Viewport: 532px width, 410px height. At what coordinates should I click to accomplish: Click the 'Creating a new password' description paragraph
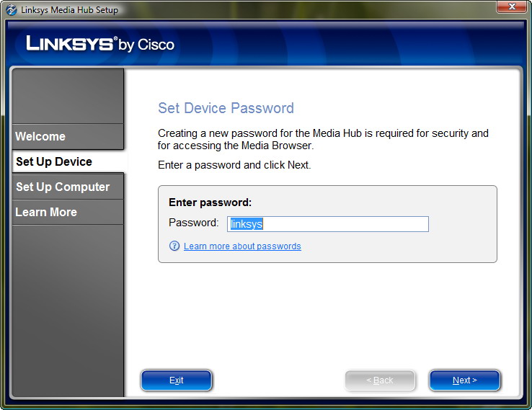point(323,139)
